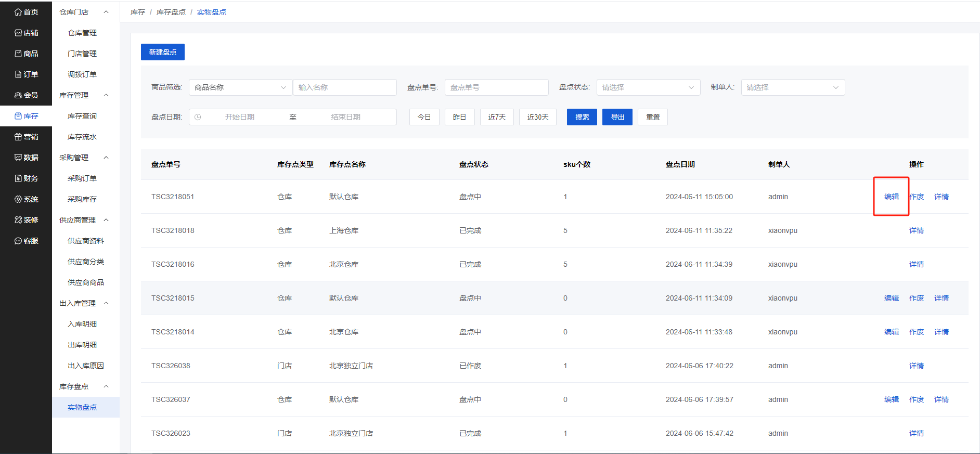Go to 调拨订单 submenu

[82, 74]
